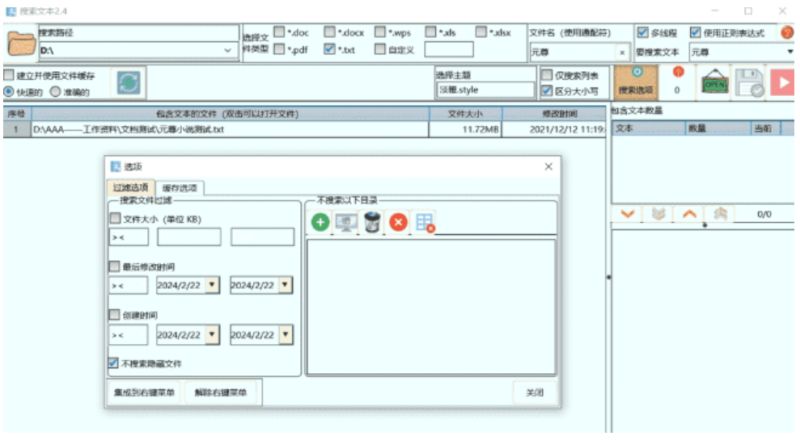The height and width of the screenshot is (440, 800).
Task: Toggle the *.docx file type checkbox
Action: pos(330,32)
